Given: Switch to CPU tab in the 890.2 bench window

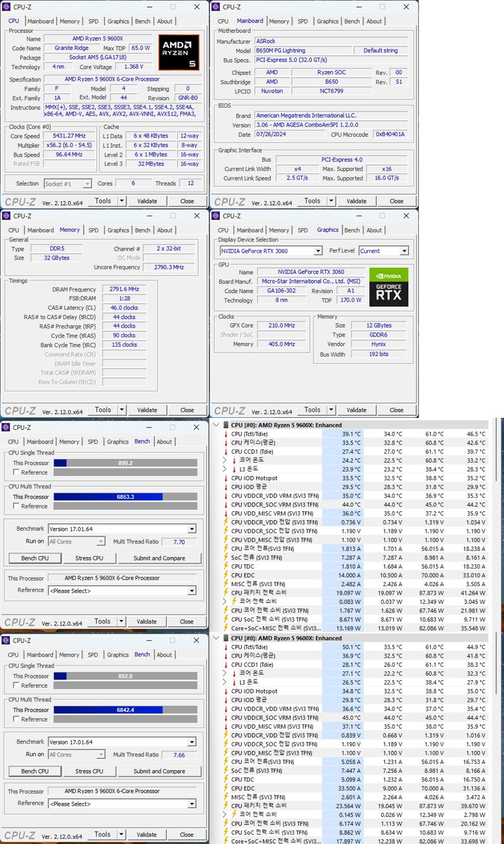Looking at the screenshot, I should (14, 442).
